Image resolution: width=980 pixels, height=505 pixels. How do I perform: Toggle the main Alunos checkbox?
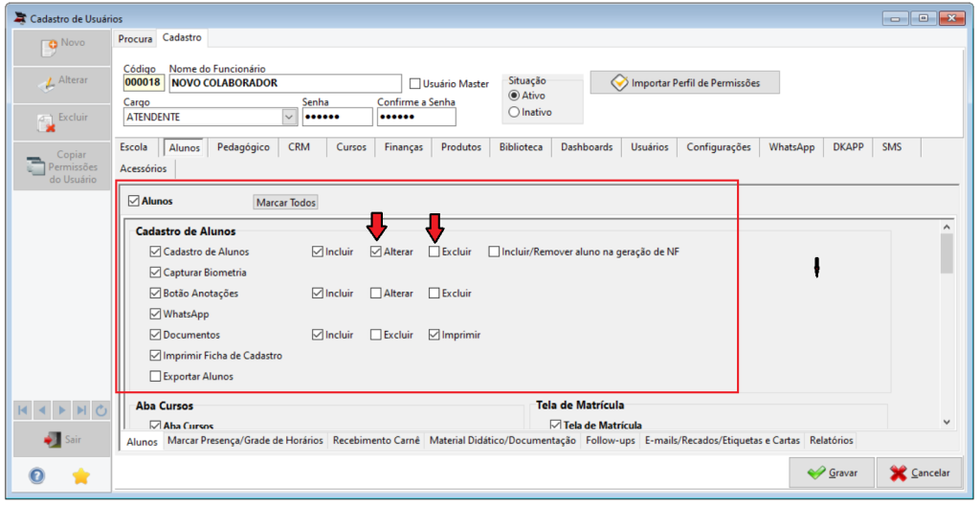click(132, 201)
